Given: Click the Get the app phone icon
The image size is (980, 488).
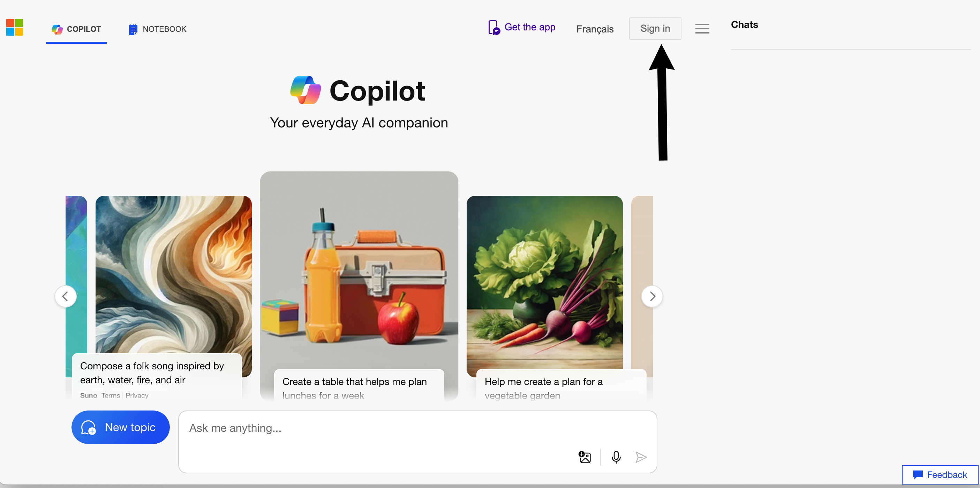Looking at the screenshot, I should pos(494,28).
